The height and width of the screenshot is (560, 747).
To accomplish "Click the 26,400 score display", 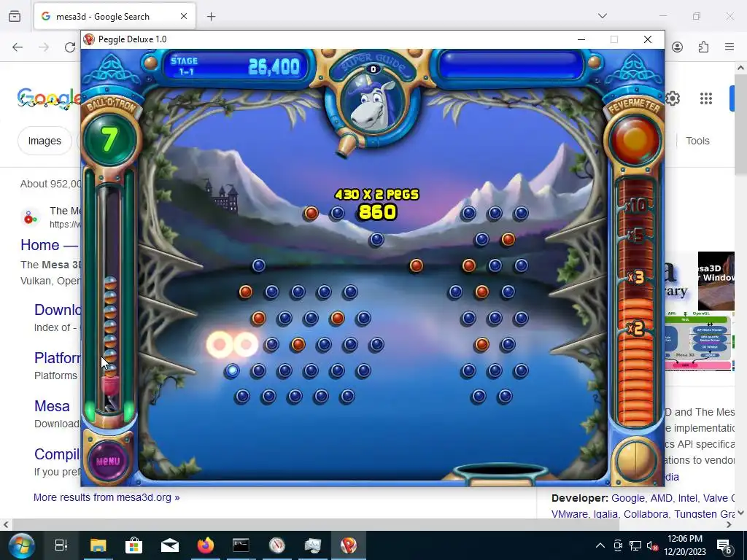I will pos(274,67).
